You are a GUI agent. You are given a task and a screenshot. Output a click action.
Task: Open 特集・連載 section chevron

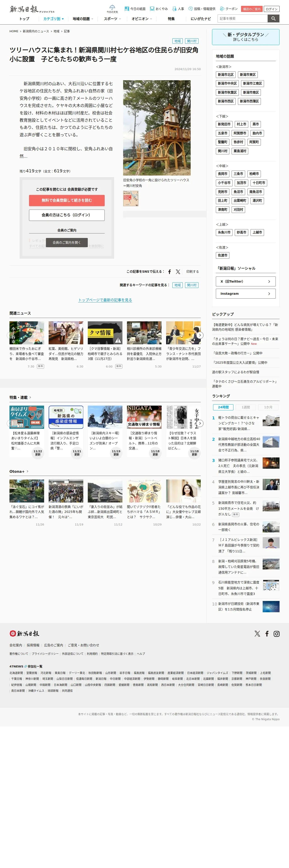tap(30, 397)
